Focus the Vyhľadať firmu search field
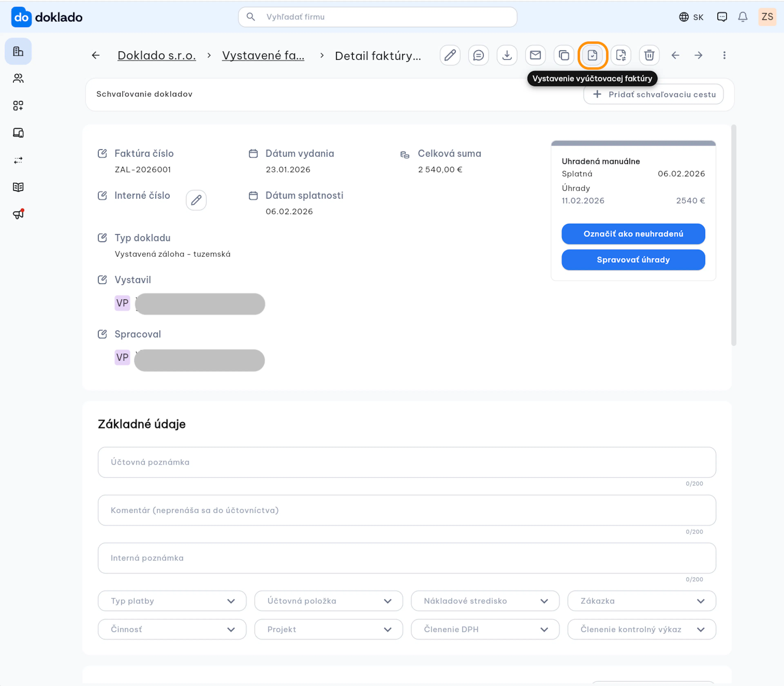 tap(378, 17)
